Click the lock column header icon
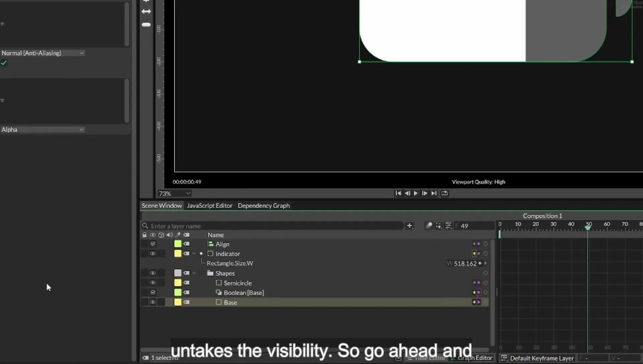Screen dimensions: 643x364 coord(144,235)
